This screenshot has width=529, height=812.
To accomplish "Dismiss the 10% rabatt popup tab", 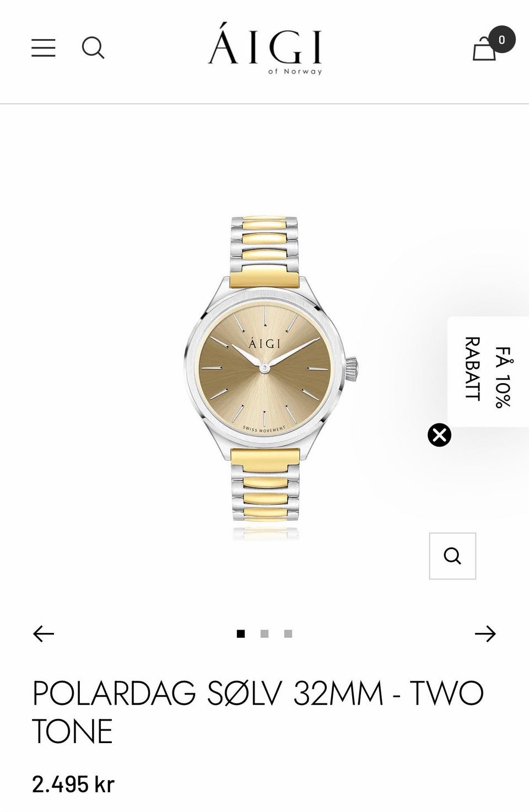I will [x=439, y=435].
